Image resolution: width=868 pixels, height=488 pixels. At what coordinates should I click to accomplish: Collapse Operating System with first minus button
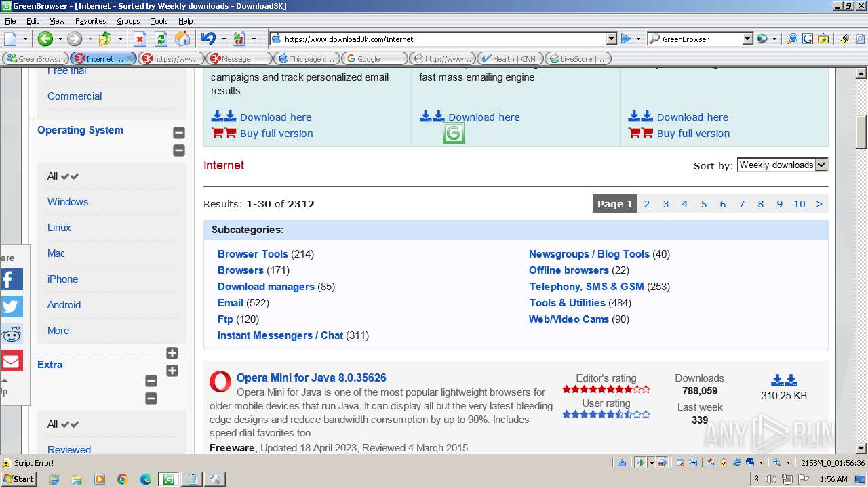(179, 133)
